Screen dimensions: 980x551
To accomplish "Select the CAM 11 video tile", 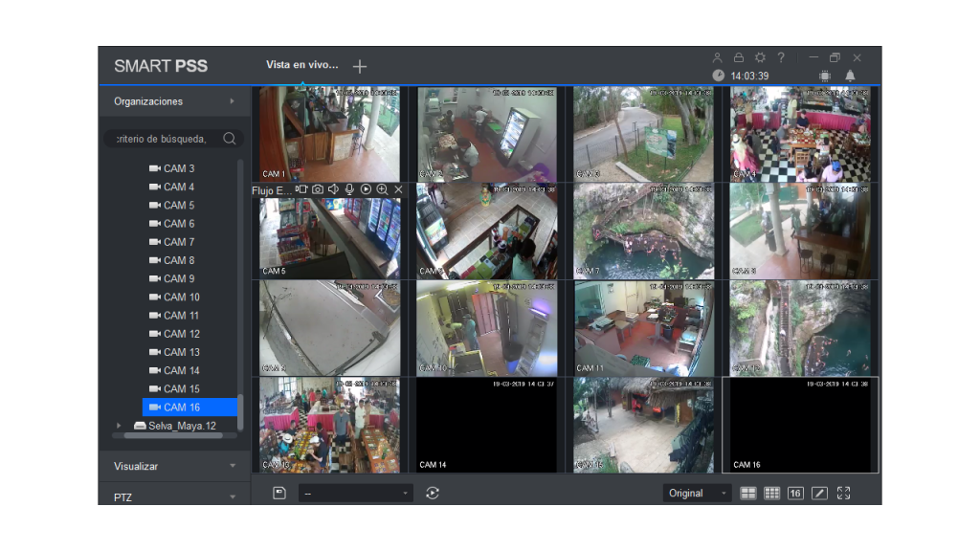I will [643, 328].
